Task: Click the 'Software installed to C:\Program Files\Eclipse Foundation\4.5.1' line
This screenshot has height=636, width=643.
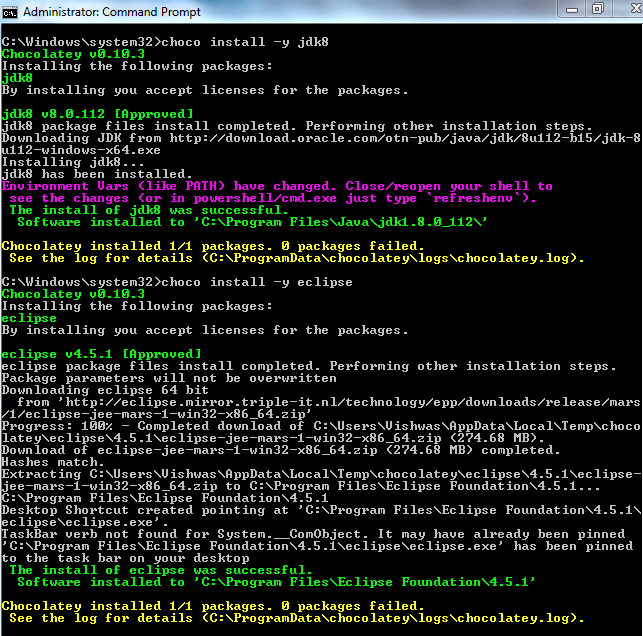Action: pyautogui.click(x=276, y=582)
